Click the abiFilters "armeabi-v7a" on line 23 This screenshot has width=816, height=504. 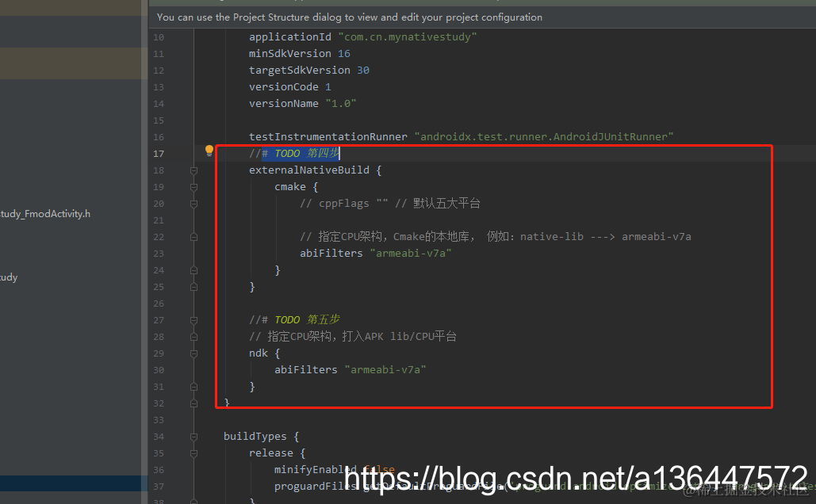(375, 254)
